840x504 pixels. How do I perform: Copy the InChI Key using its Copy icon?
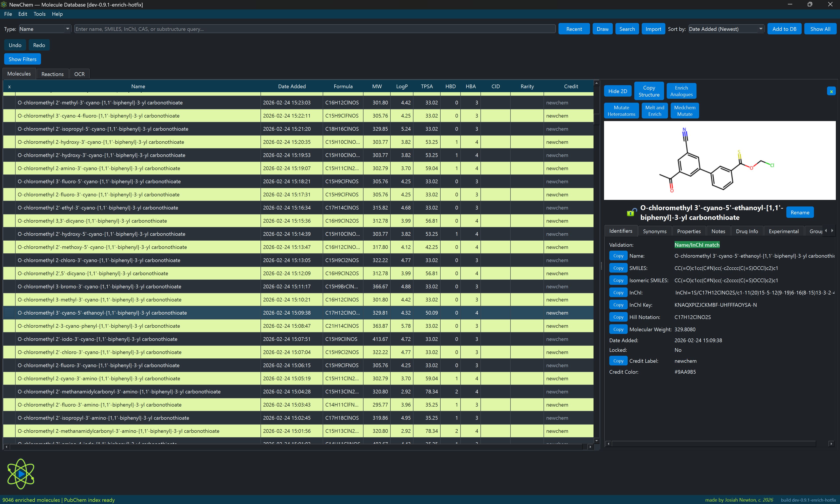pyautogui.click(x=618, y=305)
